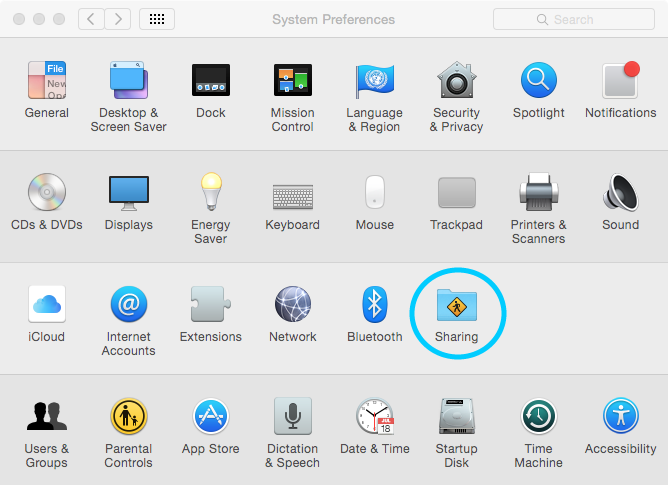
Task: Click the green zoom window button
Action: [59, 19]
